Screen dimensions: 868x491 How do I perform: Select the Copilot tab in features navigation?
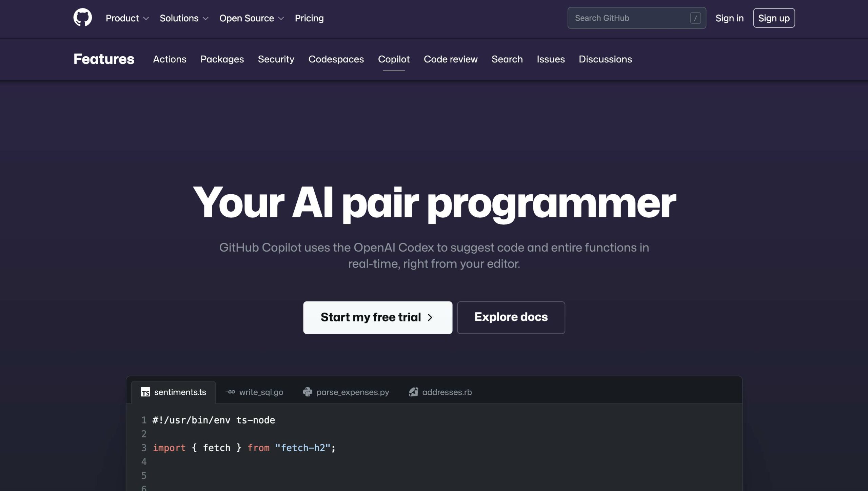(x=394, y=59)
